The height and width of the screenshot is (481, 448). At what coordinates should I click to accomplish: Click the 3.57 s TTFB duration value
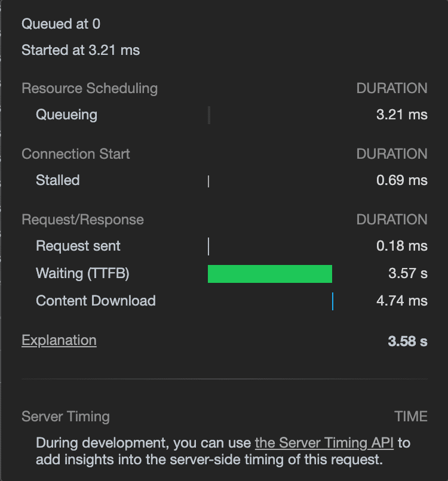[x=407, y=273]
